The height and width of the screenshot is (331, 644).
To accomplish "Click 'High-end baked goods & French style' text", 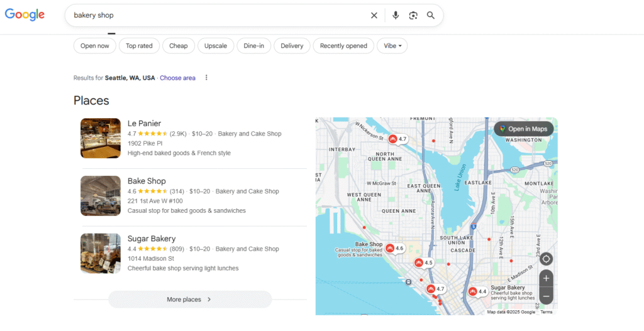I will [x=179, y=153].
